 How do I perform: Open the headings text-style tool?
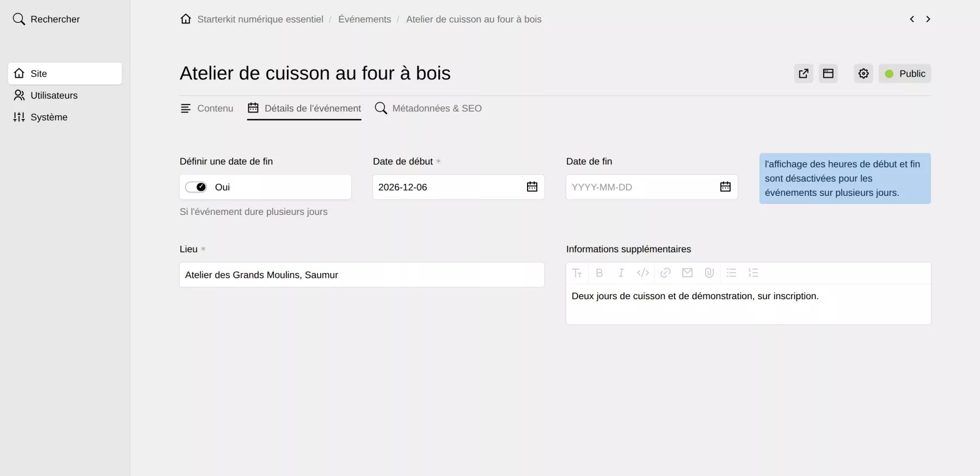577,273
